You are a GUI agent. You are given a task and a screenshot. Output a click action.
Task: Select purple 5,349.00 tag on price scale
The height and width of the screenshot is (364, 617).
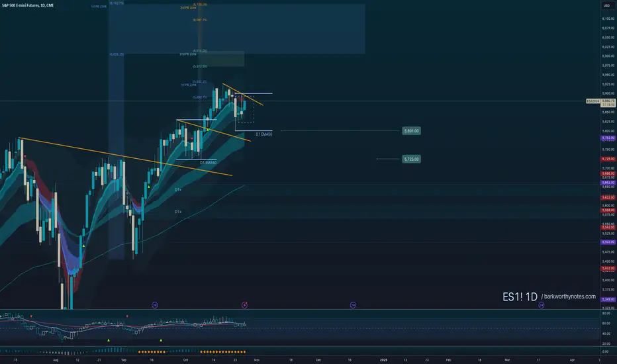[608, 299]
